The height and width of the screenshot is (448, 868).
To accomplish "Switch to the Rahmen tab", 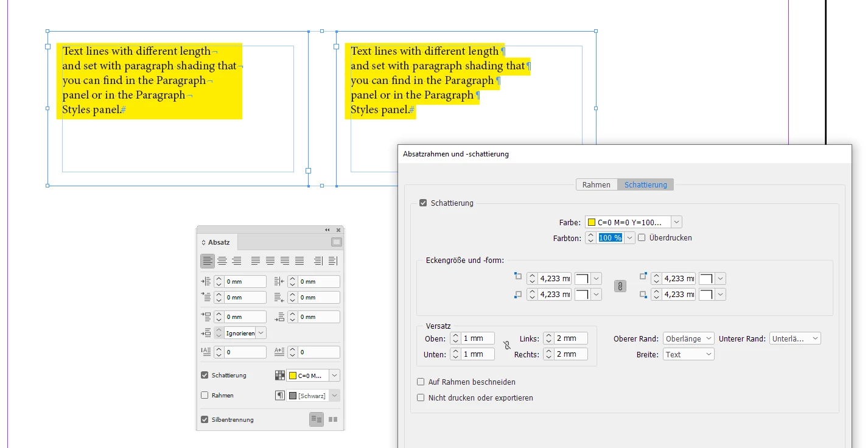I will 597,184.
